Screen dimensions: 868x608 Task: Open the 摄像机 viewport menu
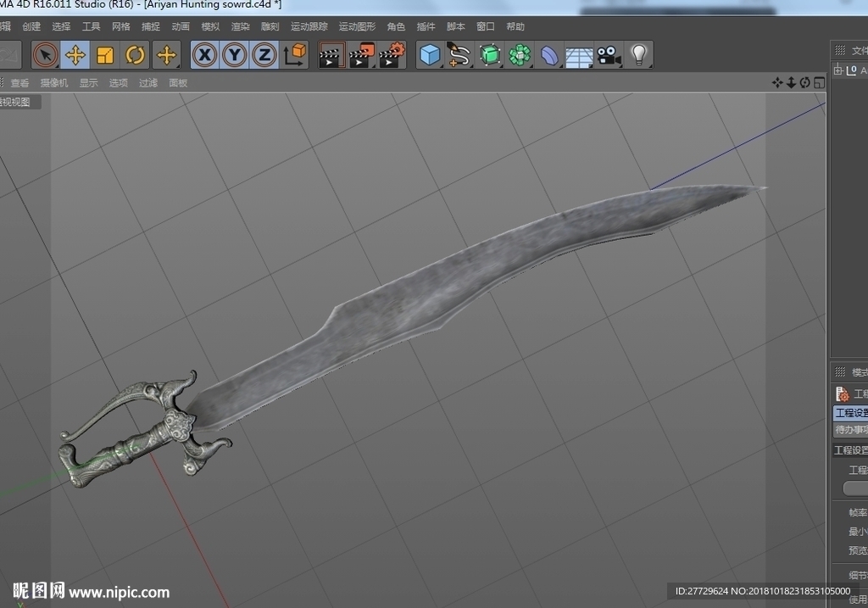point(54,83)
